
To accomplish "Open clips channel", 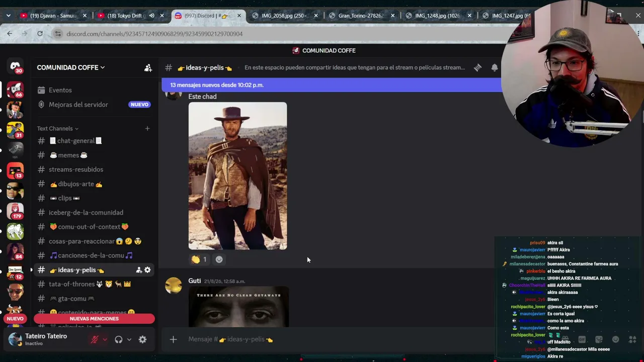I will click(x=94, y=198).
